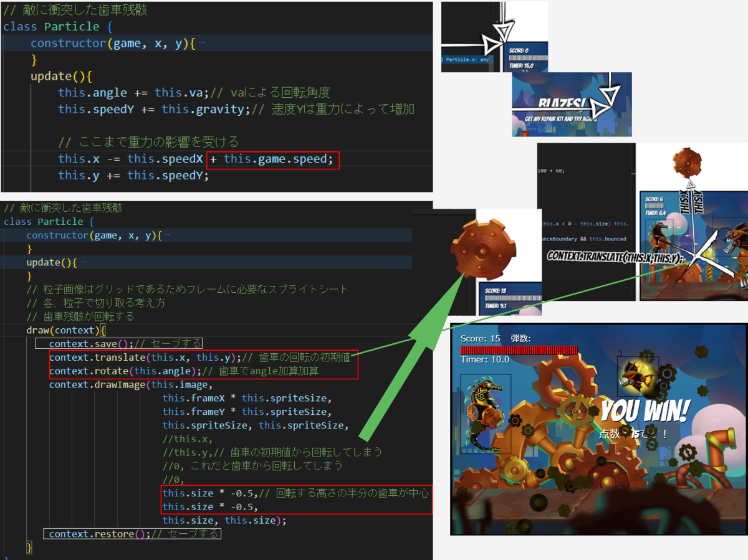Click the red ammo gauge bar in game
748x560 pixels.
(519, 350)
